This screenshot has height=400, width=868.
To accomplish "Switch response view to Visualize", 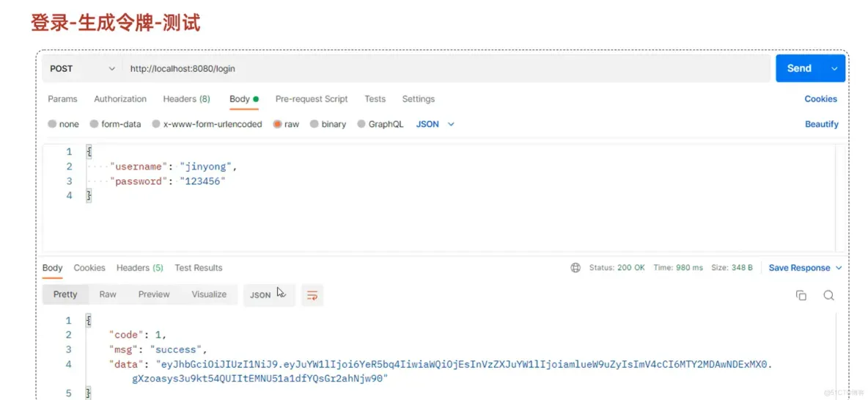I will tap(209, 295).
